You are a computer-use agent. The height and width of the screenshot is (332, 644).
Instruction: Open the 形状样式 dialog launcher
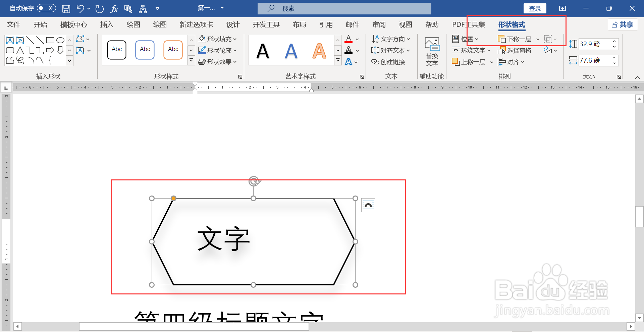pos(240,77)
